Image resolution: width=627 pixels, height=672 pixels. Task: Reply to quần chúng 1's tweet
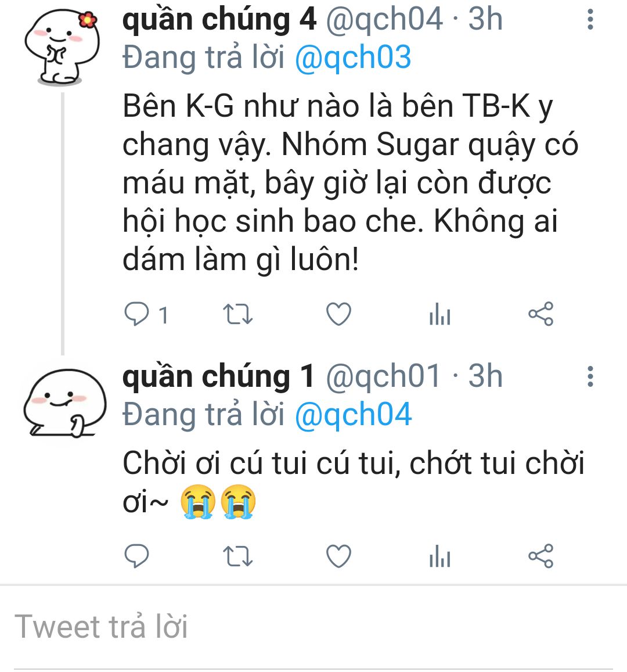138,556
